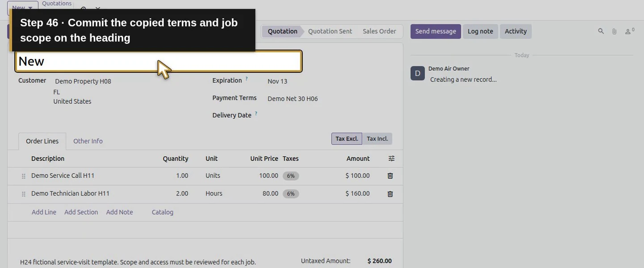Screen dimensions: 644x268
Task: Click the Demo Air Owner avatar
Action: 417,74
